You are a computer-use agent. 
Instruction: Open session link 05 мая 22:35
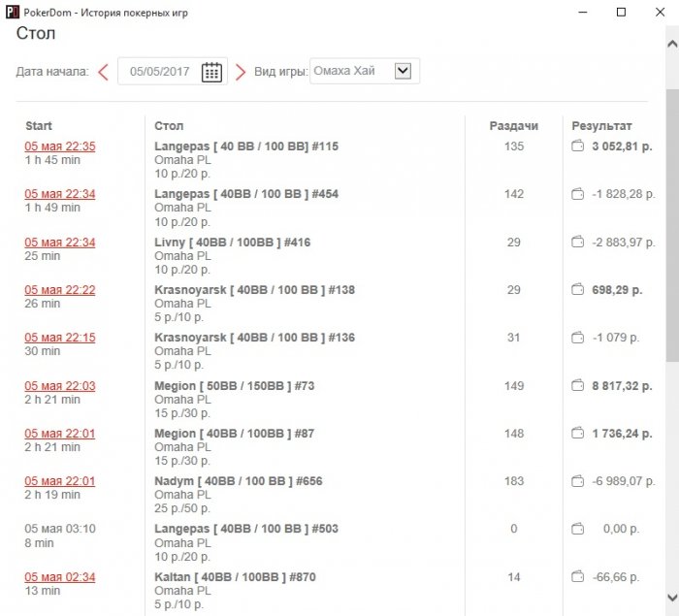[60, 146]
